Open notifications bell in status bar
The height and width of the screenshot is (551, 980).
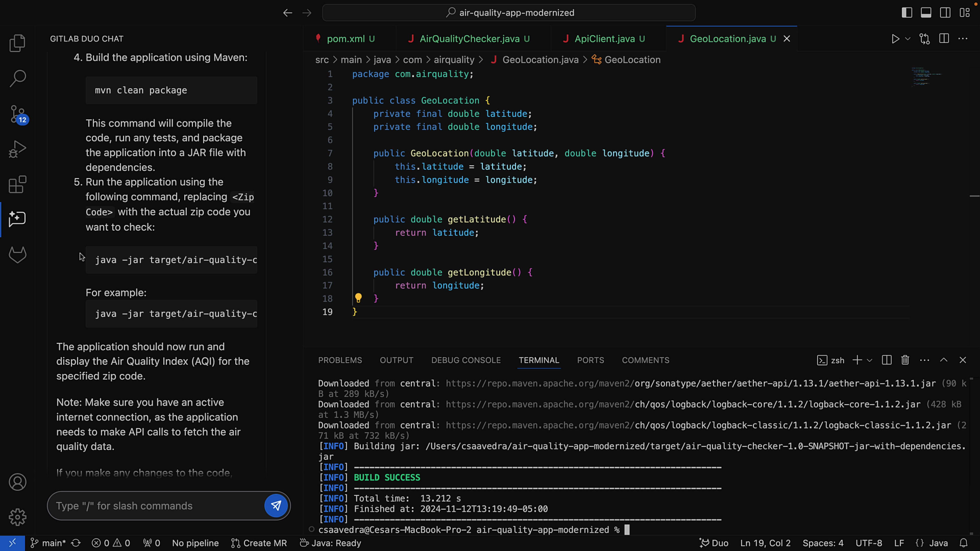point(963,543)
